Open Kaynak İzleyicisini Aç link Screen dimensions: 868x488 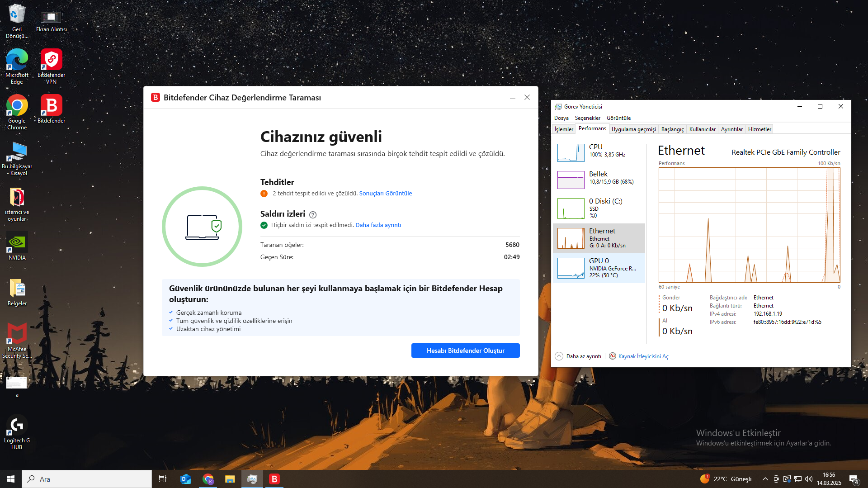click(639, 356)
